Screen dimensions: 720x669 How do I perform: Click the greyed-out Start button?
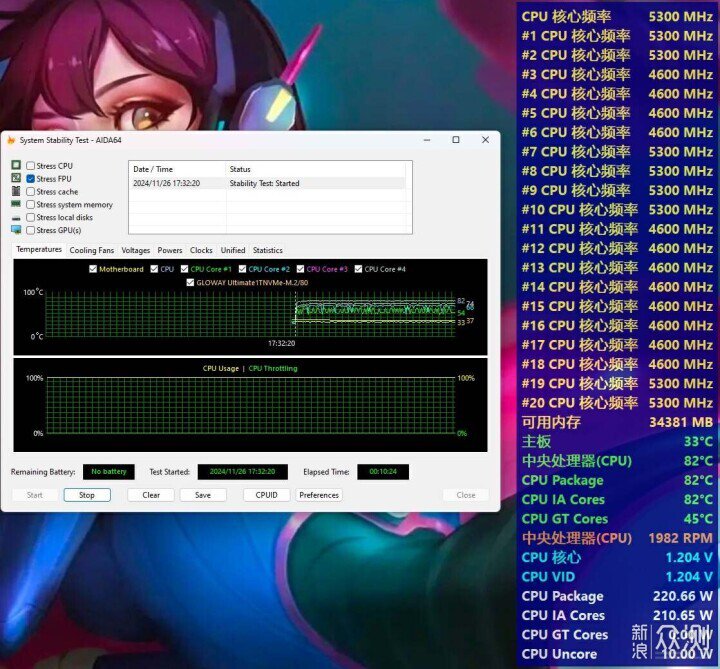35,495
